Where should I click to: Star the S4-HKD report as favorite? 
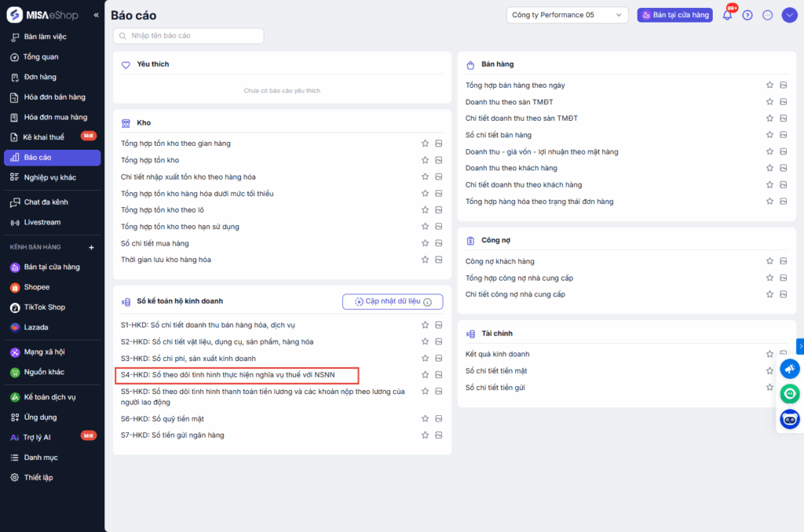[x=425, y=374]
